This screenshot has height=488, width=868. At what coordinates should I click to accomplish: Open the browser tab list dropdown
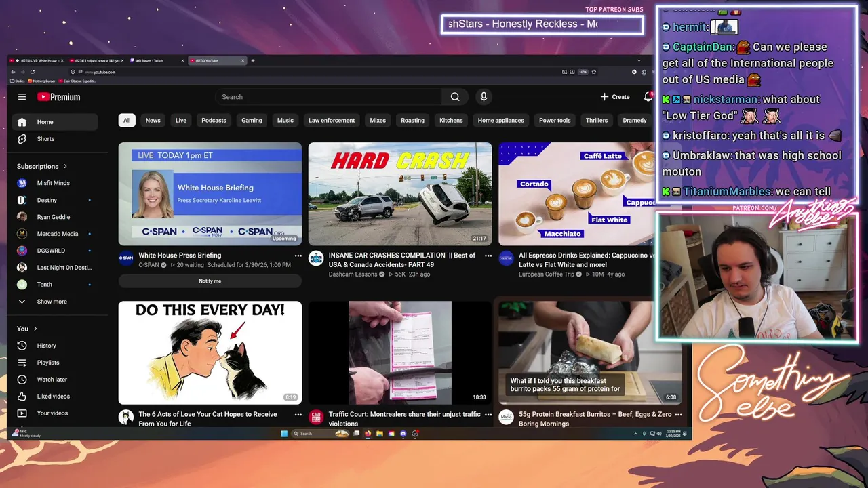[638, 60]
